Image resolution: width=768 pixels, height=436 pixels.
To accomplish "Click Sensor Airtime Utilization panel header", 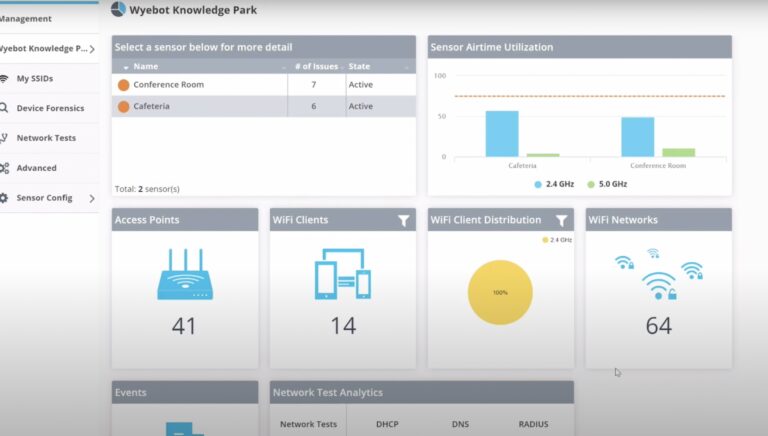I will 579,47.
